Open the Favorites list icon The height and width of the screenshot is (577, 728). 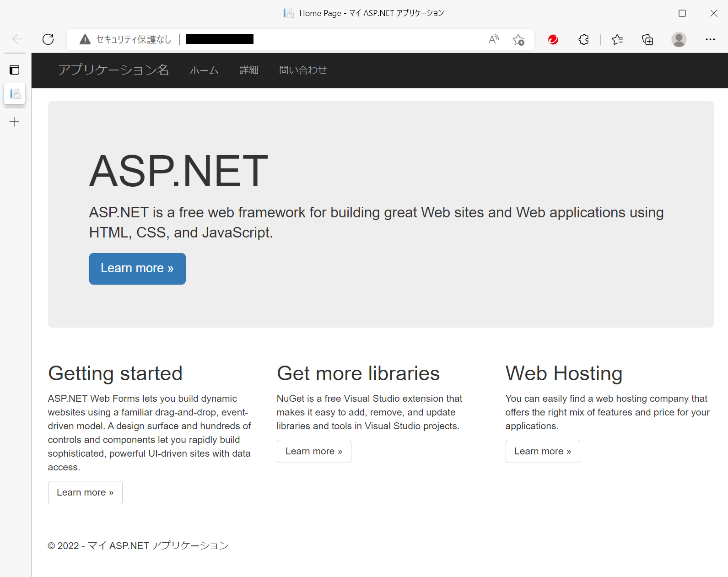[617, 40]
